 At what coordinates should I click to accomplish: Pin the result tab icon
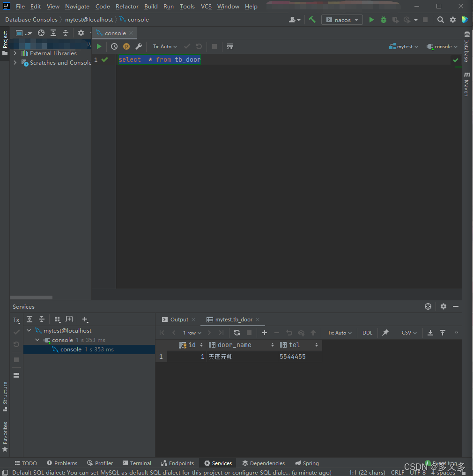(385, 333)
